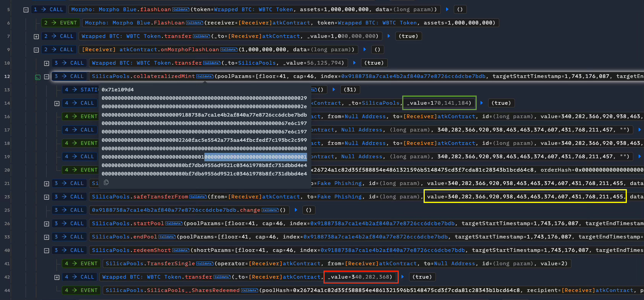Select the (31) return value on line 13
The width and height of the screenshot is (644, 300).
pos(350,90)
